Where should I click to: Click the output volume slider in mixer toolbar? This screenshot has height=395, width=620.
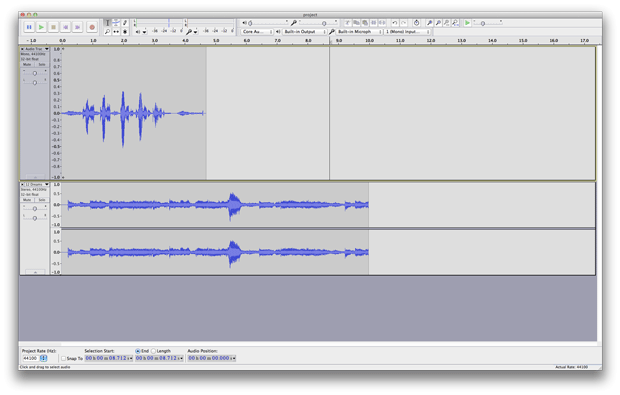268,23
